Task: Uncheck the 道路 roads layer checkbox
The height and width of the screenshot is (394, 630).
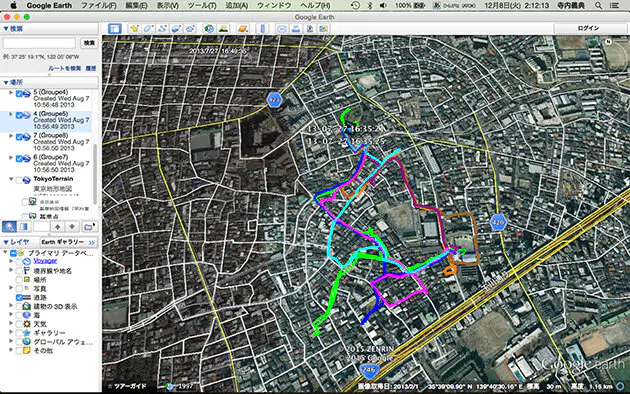Action: [19, 298]
